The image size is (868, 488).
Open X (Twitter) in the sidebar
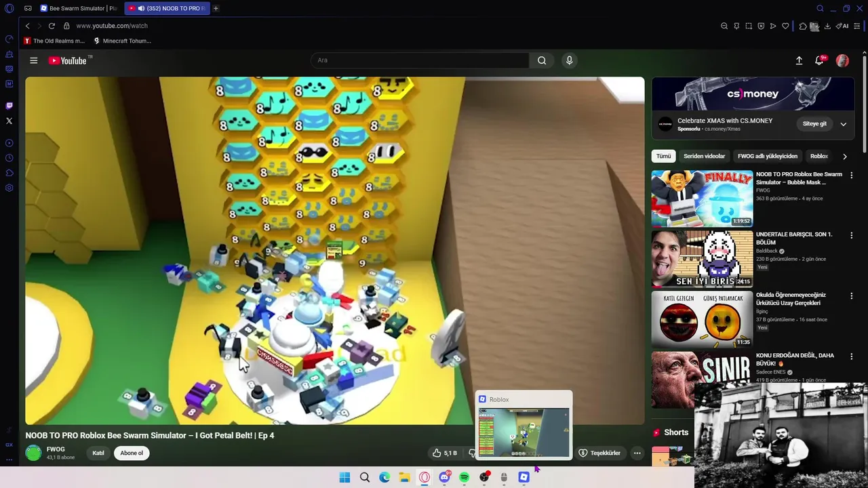(9, 121)
